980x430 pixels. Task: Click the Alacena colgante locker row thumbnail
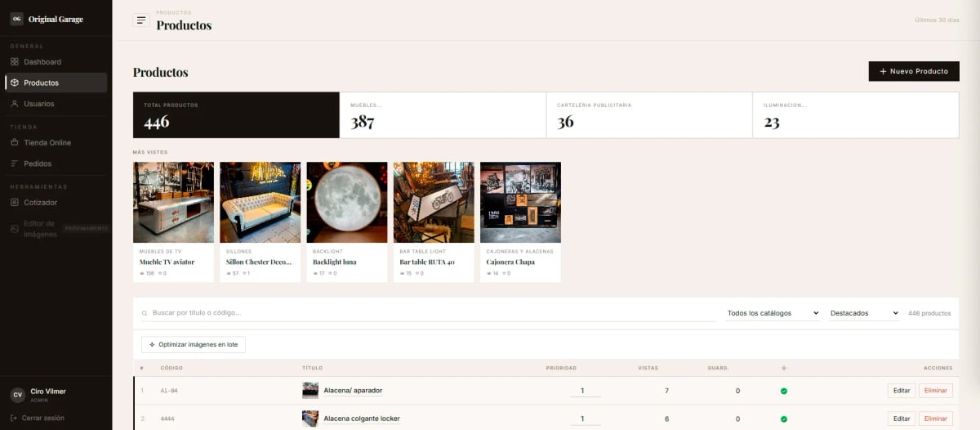pos(310,419)
